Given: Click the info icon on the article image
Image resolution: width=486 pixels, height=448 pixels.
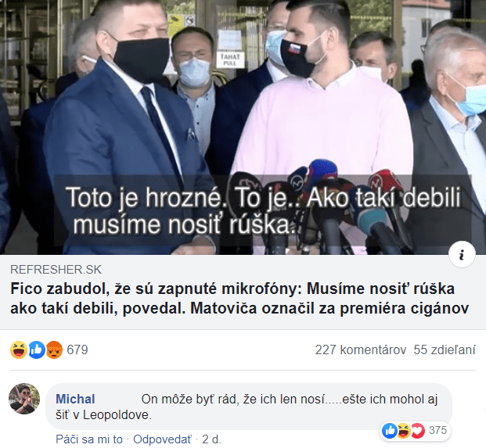Looking at the screenshot, I should [462, 255].
